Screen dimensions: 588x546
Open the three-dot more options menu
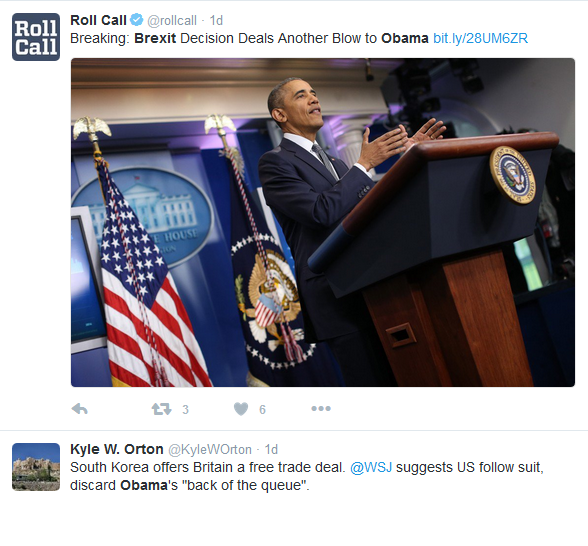click(321, 408)
